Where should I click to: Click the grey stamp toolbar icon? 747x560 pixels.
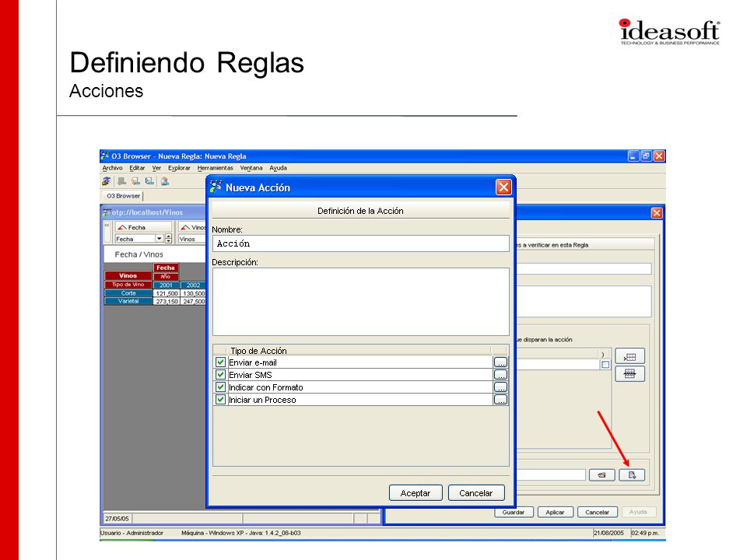122,181
